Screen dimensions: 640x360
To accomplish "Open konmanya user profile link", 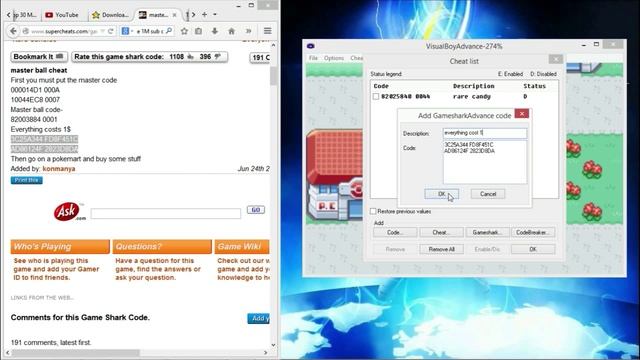I will tap(59, 169).
